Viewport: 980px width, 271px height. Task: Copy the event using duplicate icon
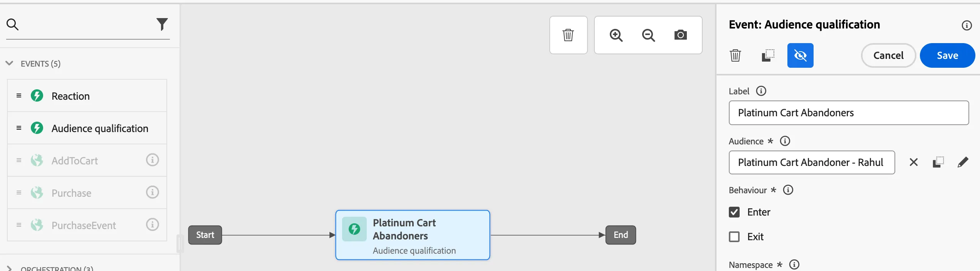(768, 55)
